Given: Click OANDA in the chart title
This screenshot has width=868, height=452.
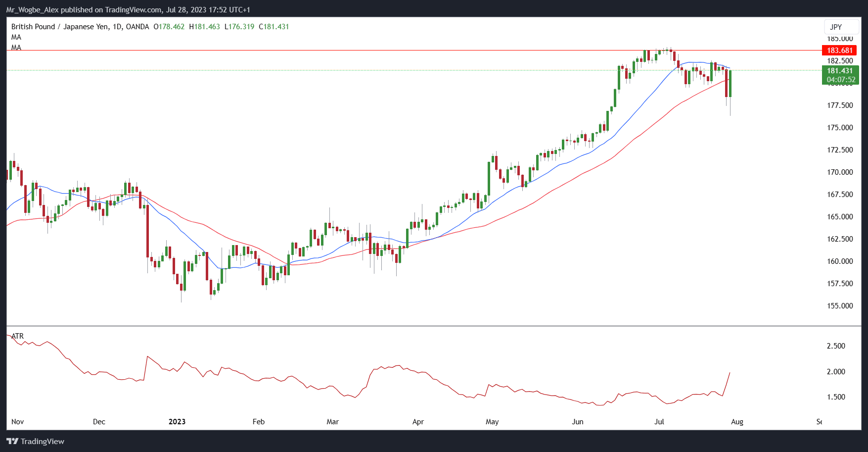Looking at the screenshot, I should tap(137, 27).
